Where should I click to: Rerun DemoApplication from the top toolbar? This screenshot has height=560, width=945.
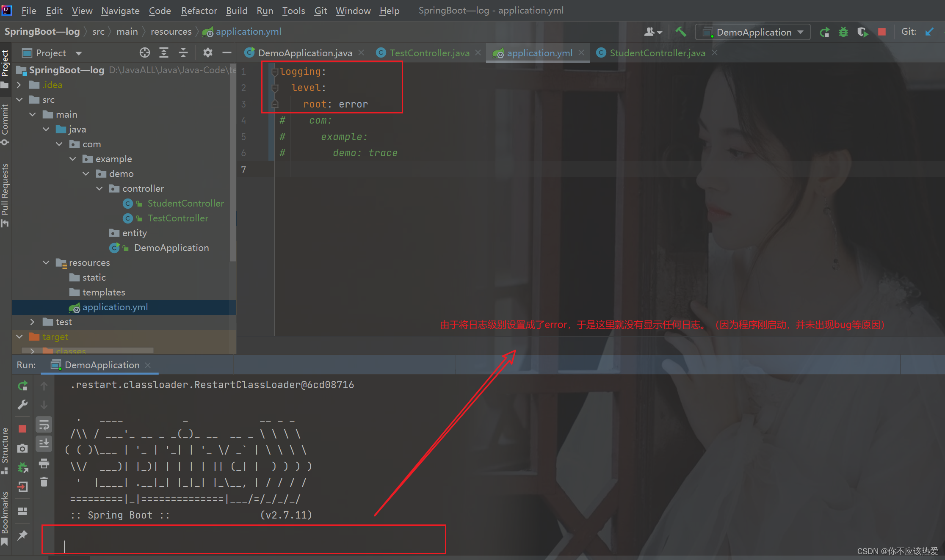(x=824, y=32)
